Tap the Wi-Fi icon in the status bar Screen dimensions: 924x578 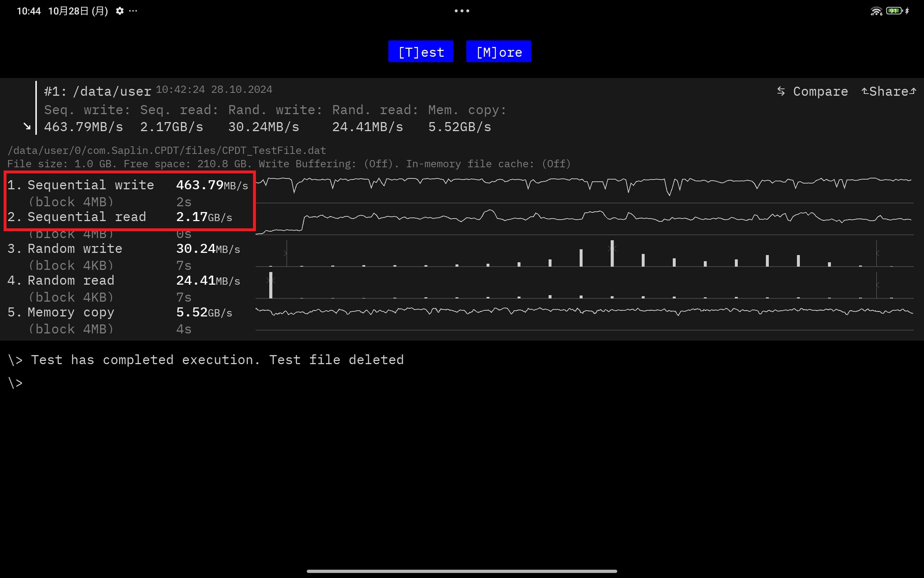876,11
